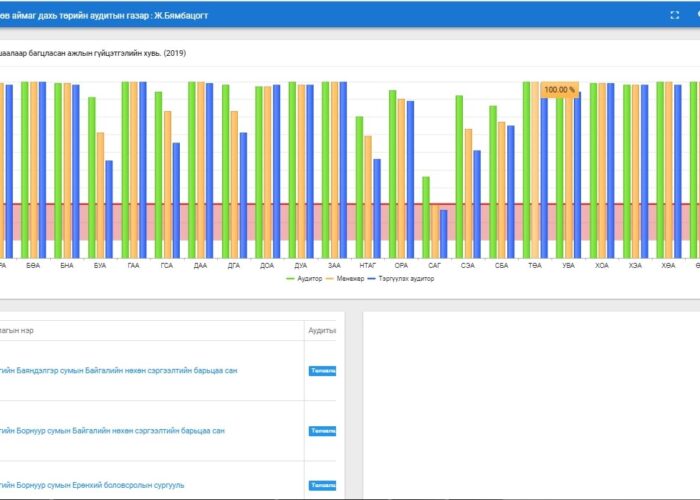Select the green bar for ЗАА

[x=325, y=170]
